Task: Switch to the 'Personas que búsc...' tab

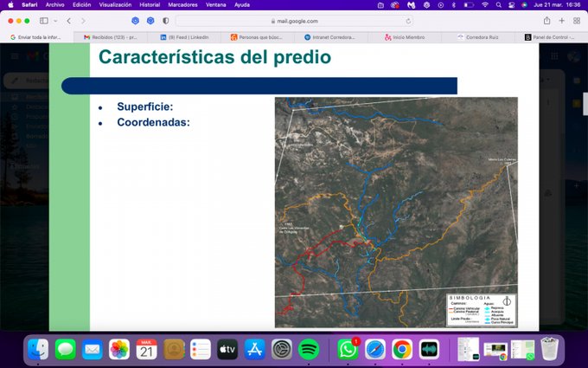Action: (x=258, y=37)
